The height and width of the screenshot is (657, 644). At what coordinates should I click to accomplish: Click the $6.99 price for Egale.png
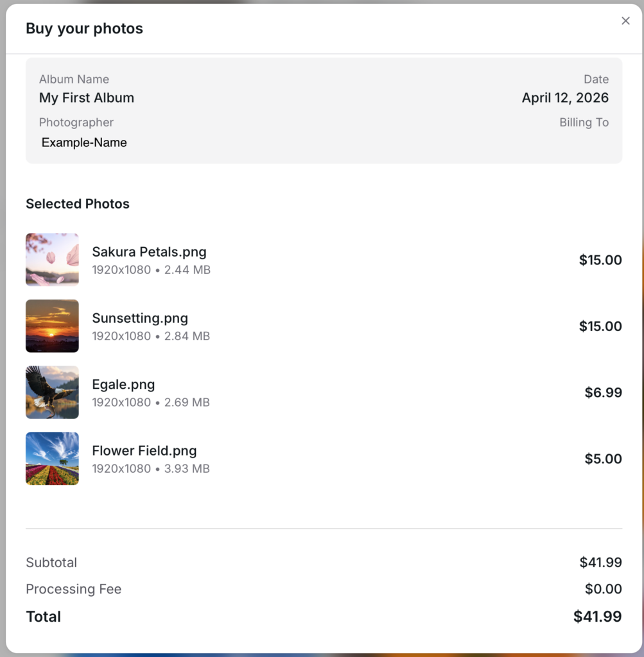click(603, 393)
